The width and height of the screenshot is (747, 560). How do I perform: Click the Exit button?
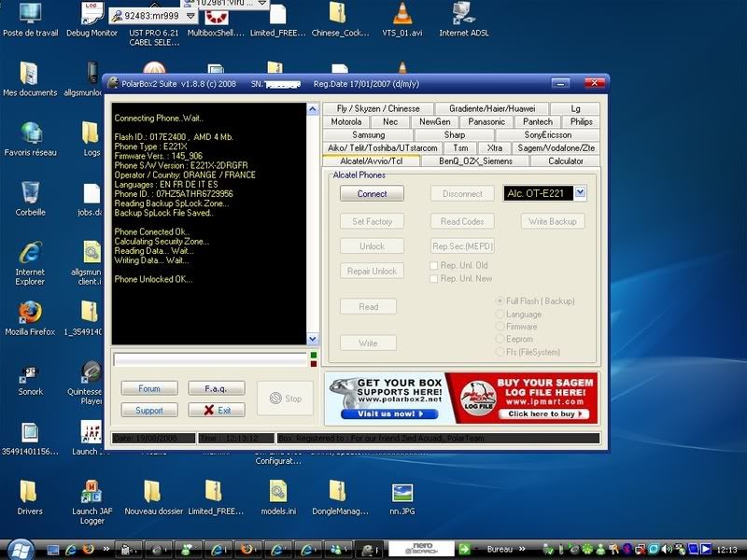pos(217,410)
